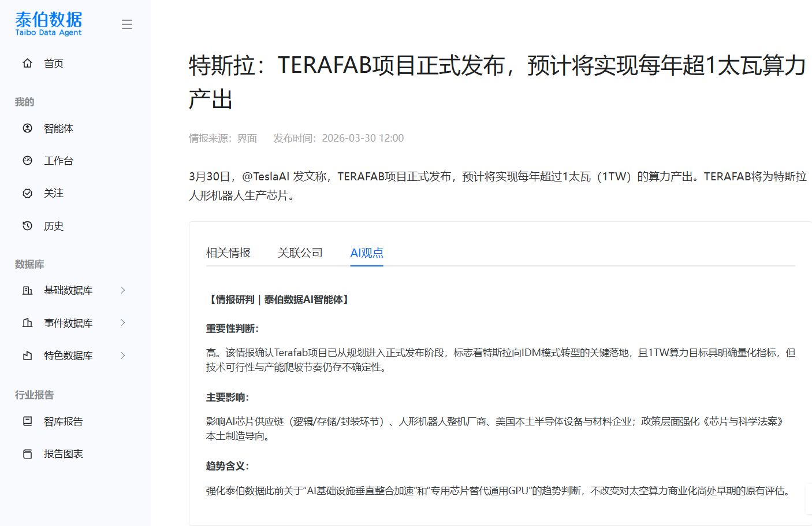Screen dimensions: 812x526
Task: Click the 泰伯数据 Taibo Data Agent logo
Action: click(x=49, y=24)
